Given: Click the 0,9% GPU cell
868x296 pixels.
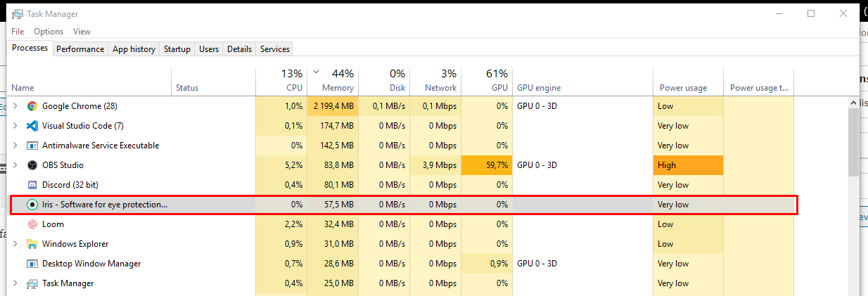Looking at the screenshot, I should pos(486,264).
